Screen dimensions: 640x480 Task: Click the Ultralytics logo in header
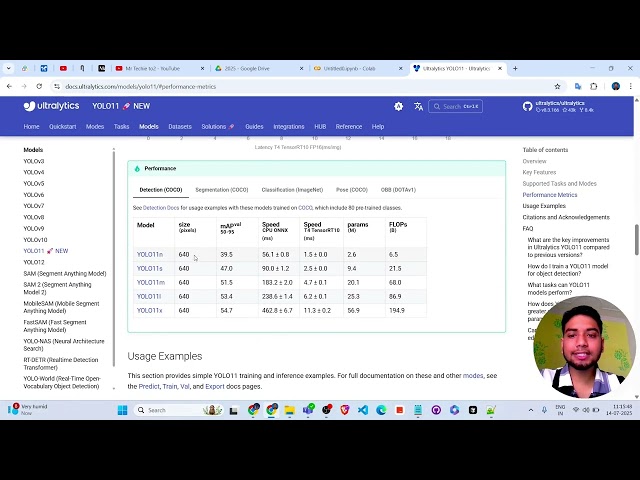[x=51, y=106]
